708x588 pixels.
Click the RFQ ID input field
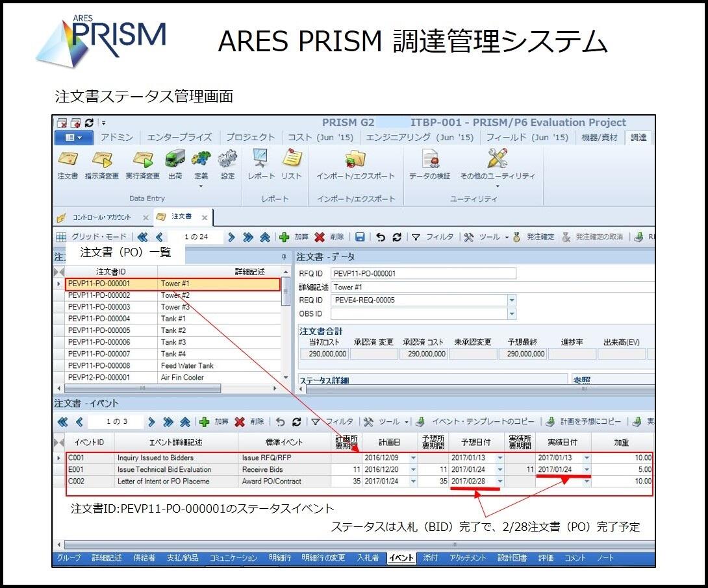(x=423, y=273)
